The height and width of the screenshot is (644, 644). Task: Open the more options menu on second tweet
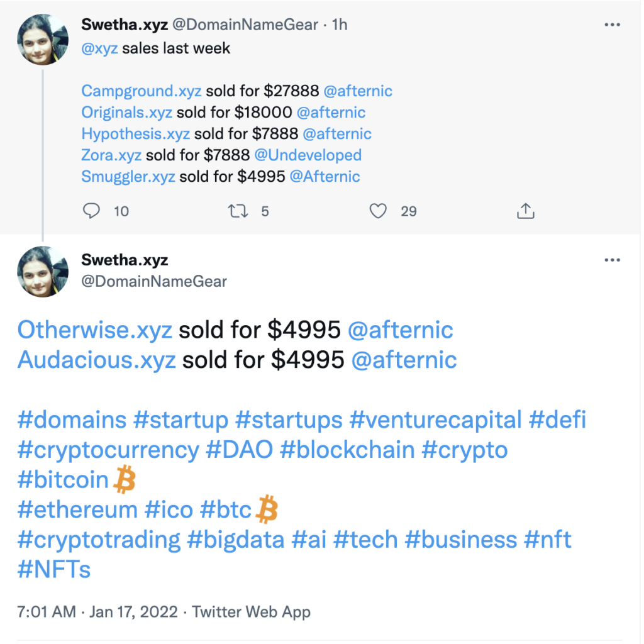pyautogui.click(x=612, y=260)
